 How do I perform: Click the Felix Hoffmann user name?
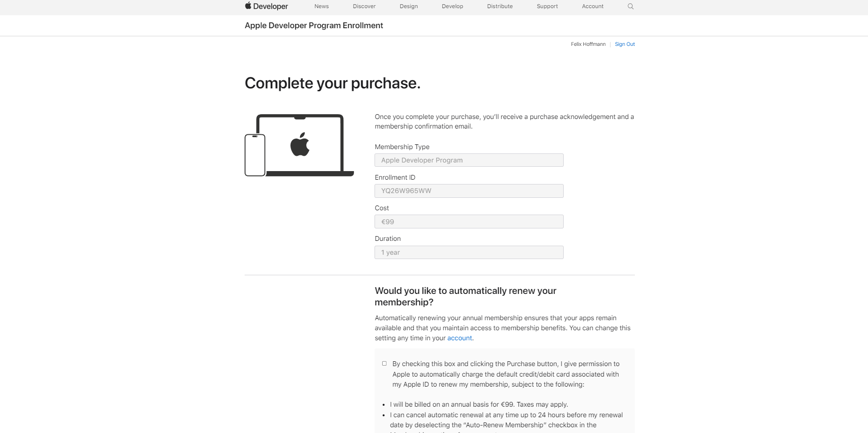click(x=588, y=44)
